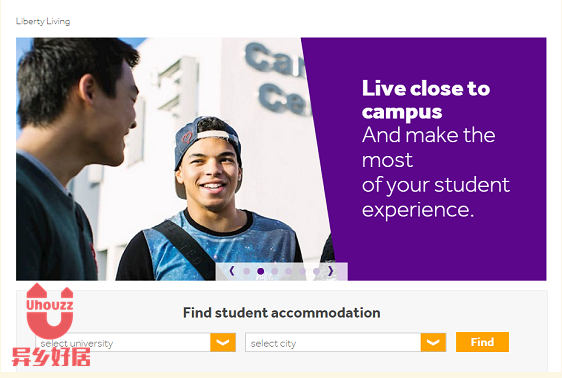The width and height of the screenshot is (562, 378).
Task: Go to the previous carousel slide arrow
Action: point(232,271)
